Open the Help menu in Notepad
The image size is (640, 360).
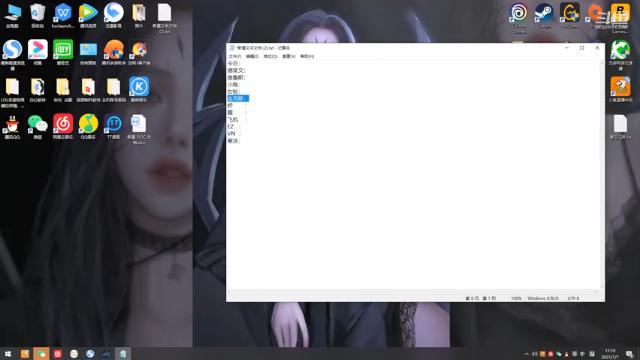click(x=307, y=56)
